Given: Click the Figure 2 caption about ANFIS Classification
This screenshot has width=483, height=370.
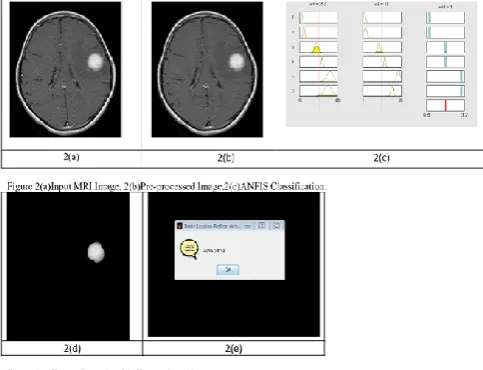Looking at the screenshot, I should [x=167, y=186].
